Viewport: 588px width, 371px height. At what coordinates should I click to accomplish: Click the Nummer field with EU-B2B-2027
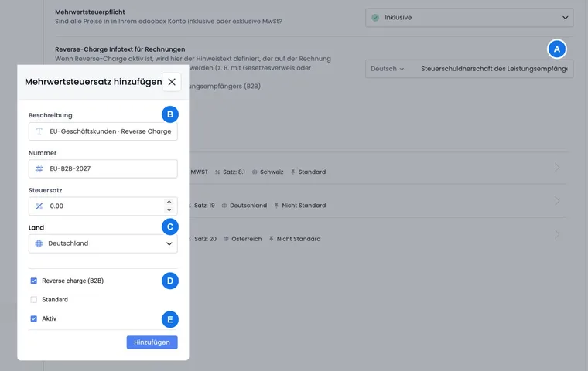click(x=103, y=168)
